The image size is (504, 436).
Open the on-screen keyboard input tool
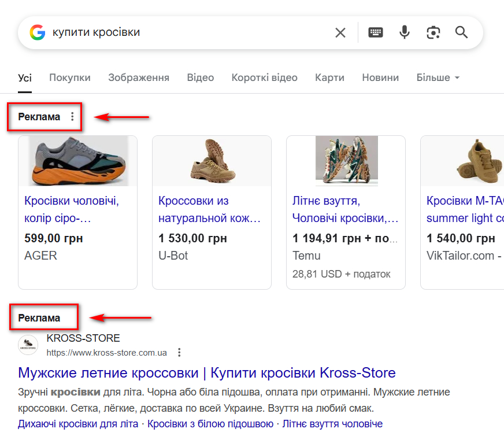[x=376, y=32]
